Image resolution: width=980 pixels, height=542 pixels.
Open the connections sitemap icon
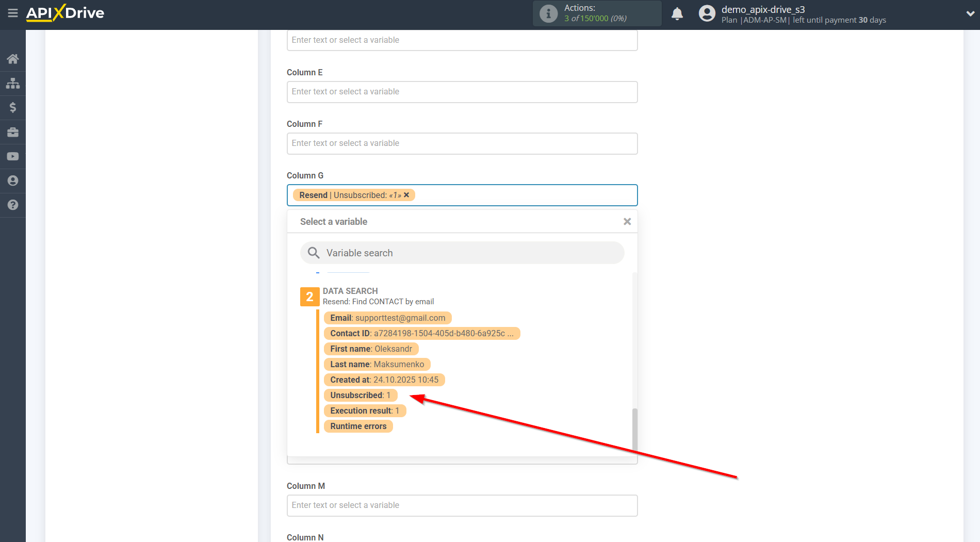(x=13, y=83)
